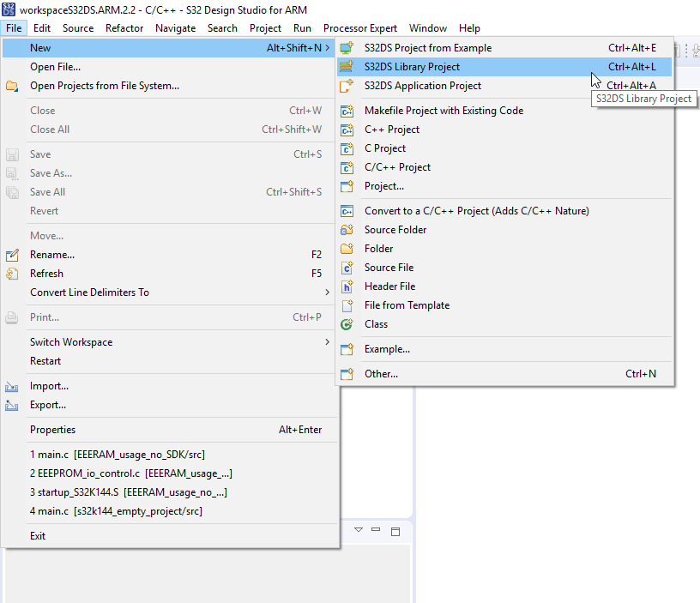700x603 pixels.
Task: Minimize the bottom panel view
Action: [x=376, y=529]
